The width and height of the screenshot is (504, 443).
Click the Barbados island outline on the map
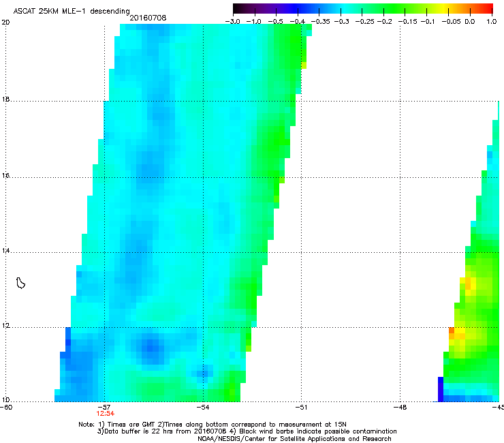click(20, 283)
